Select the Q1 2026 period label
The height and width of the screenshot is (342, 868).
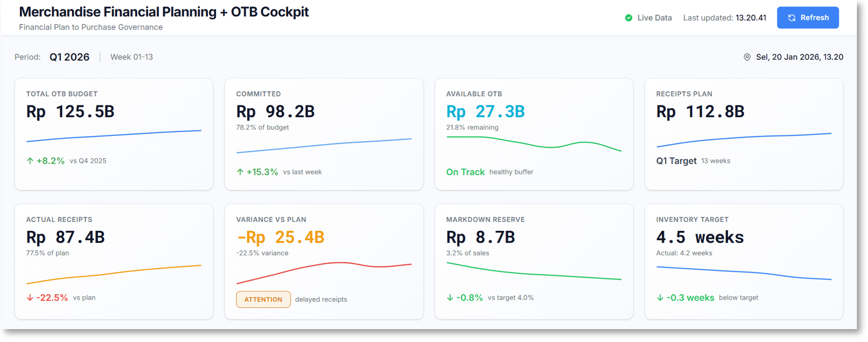point(69,57)
